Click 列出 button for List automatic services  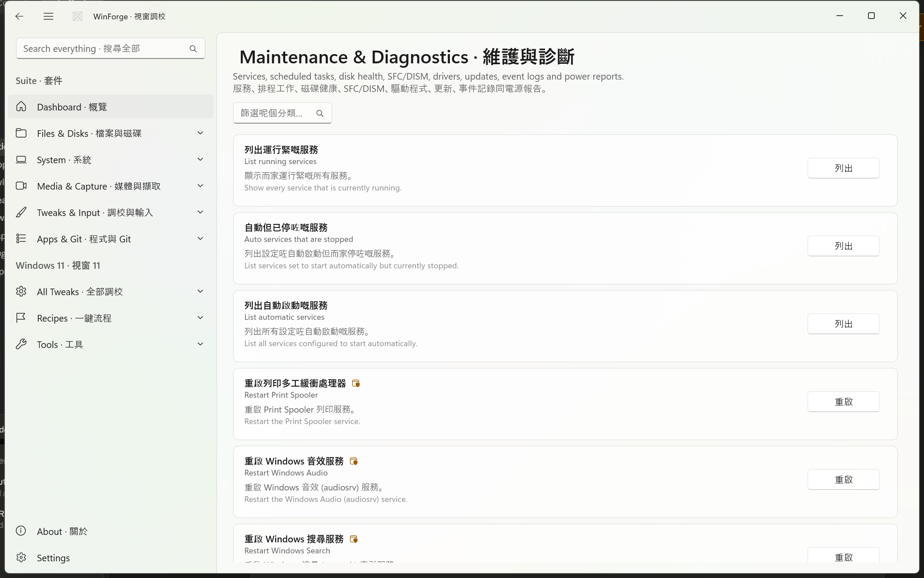(843, 324)
